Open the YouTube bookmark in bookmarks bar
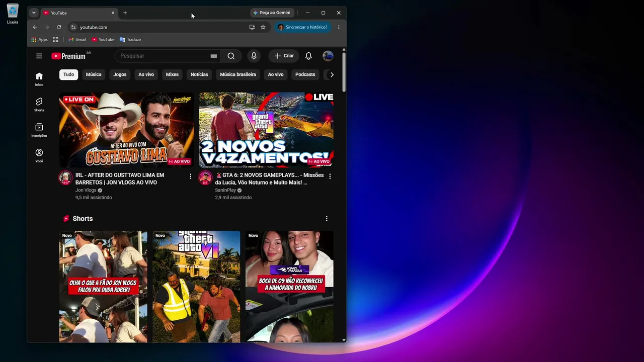The image size is (644, 362). point(103,40)
